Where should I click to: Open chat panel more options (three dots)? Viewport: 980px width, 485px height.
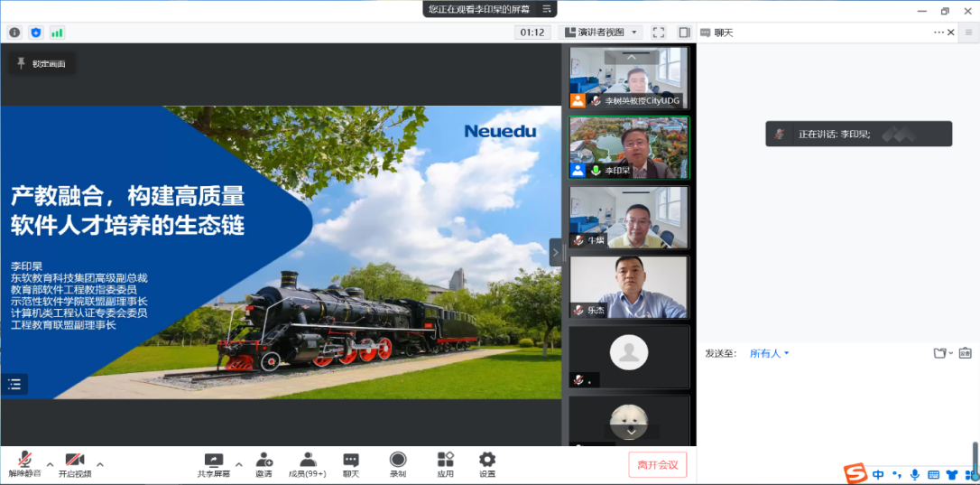(x=938, y=33)
